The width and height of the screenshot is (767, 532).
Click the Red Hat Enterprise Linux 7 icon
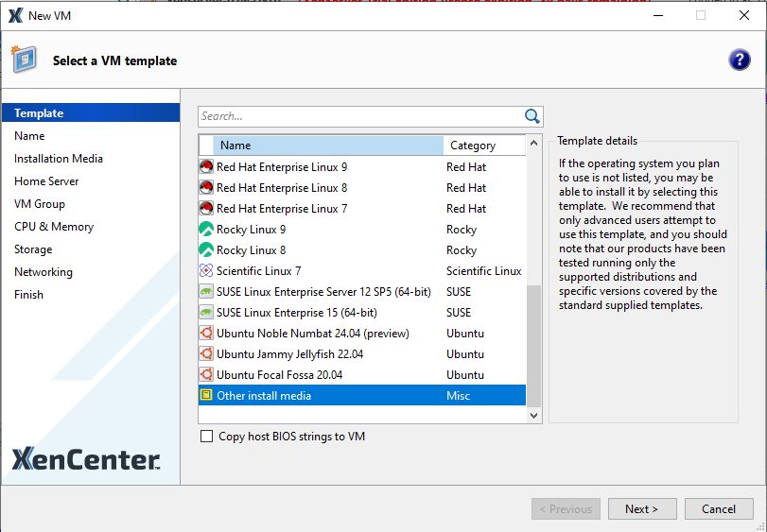click(206, 209)
